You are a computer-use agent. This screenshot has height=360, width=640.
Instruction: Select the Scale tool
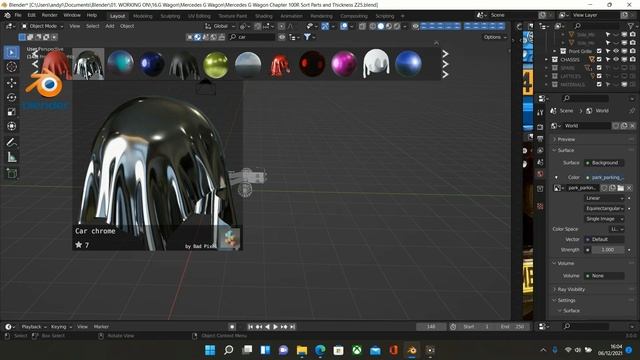(x=11, y=111)
